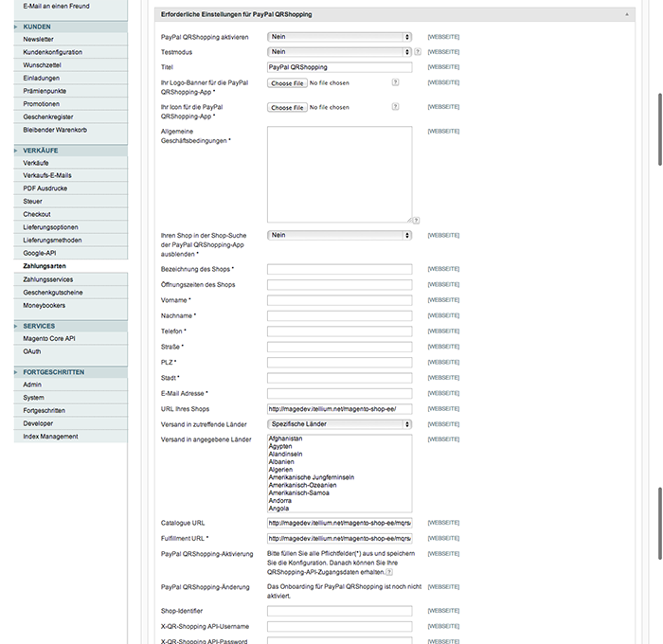663x644 pixels.
Task: Open Steuer sidebar tab
Action: coord(71,202)
